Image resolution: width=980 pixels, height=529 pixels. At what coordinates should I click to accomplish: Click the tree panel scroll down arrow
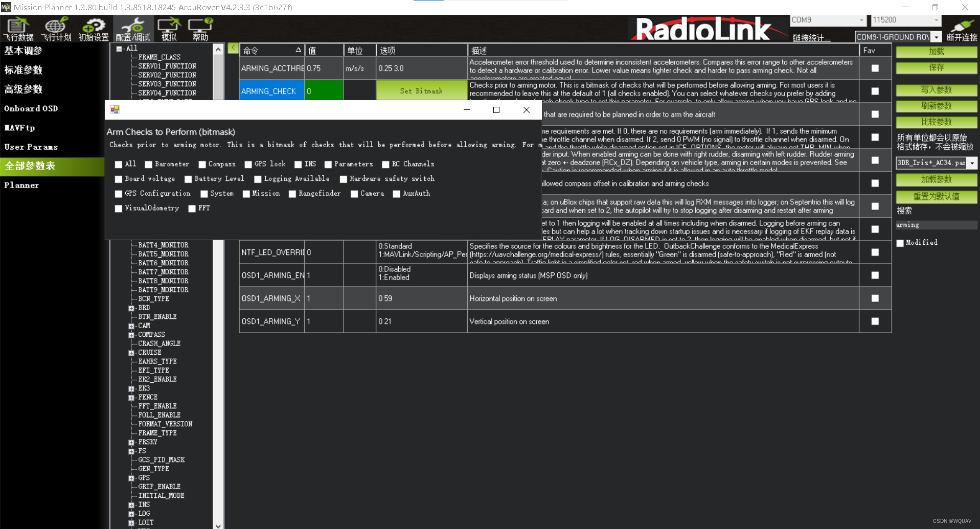218,525
